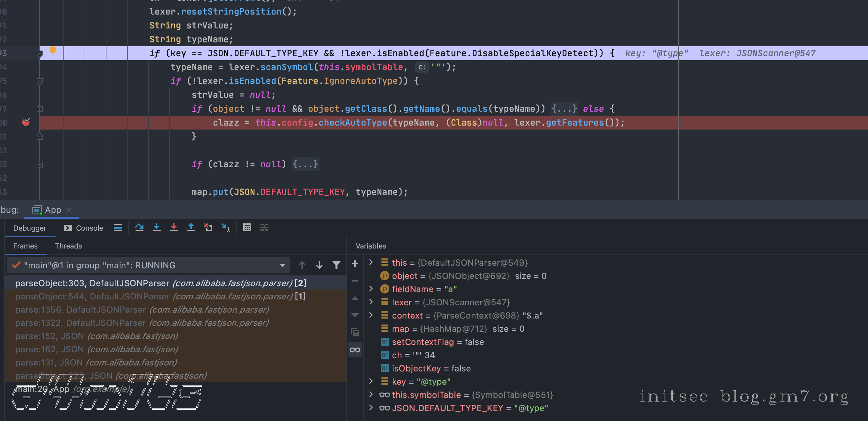Open the main thread selection dropdown
868x421 pixels.
(282, 265)
